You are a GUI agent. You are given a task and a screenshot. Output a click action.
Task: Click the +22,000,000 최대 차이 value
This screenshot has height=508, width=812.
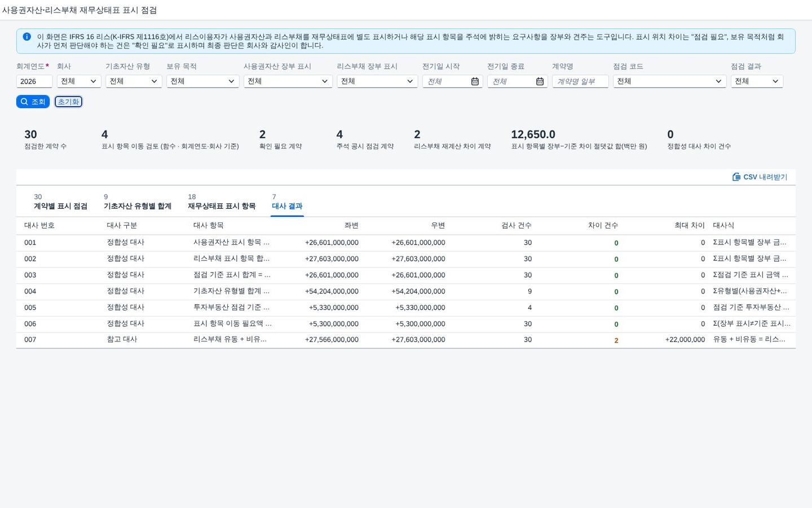coord(685,340)
